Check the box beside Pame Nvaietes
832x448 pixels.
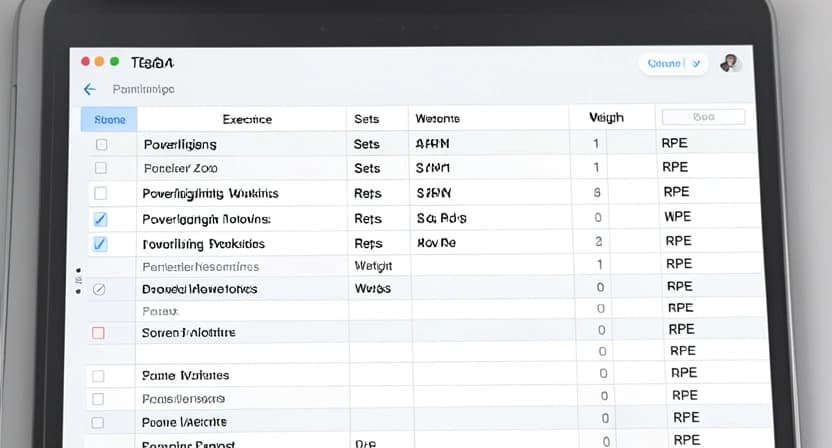(98, 376)
